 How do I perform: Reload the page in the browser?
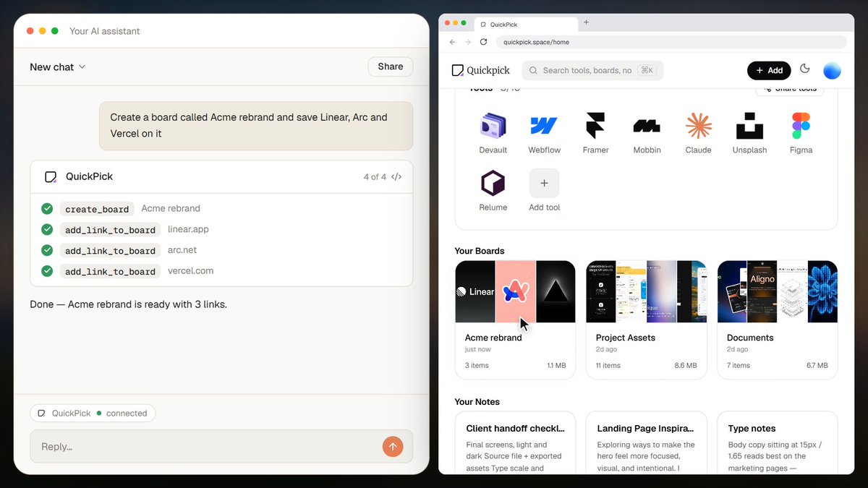[x=483, y=42]
